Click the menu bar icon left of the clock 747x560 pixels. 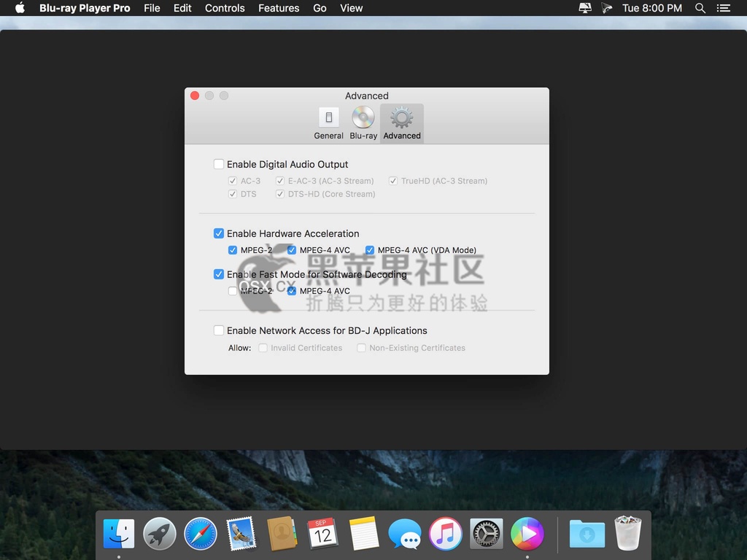pos(606,8)
